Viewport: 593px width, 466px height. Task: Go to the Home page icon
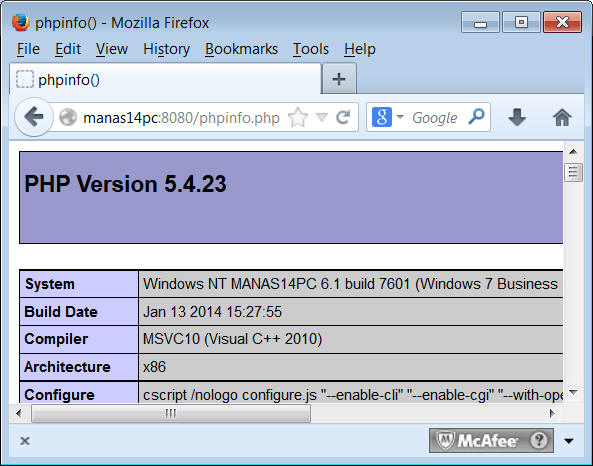point(562,117)
